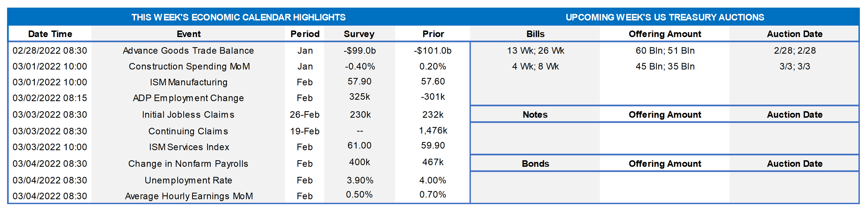Click the Unemployment Rate event cell

point(188,180)
